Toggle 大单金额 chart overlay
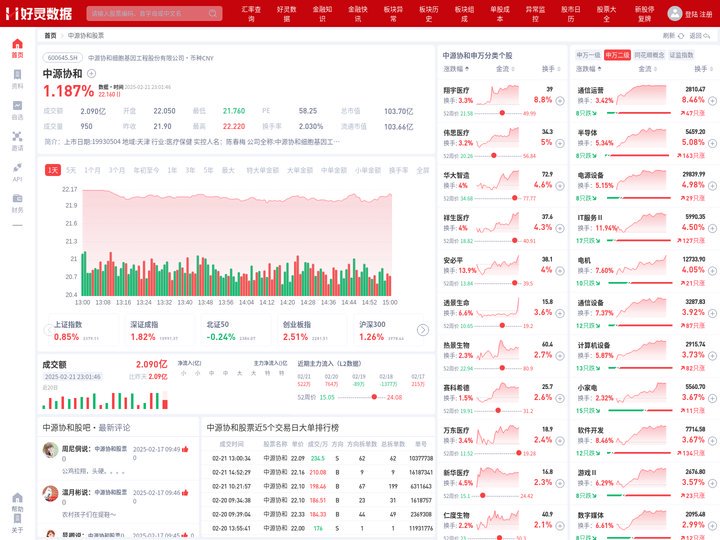This screenshot has height=540, width=720. [x=300, y=170]
